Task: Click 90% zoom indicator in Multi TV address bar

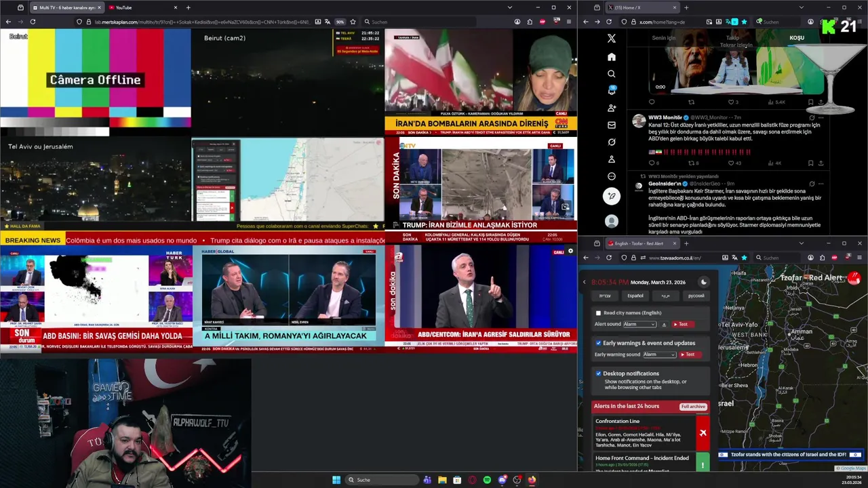Action: pos(340,22)
